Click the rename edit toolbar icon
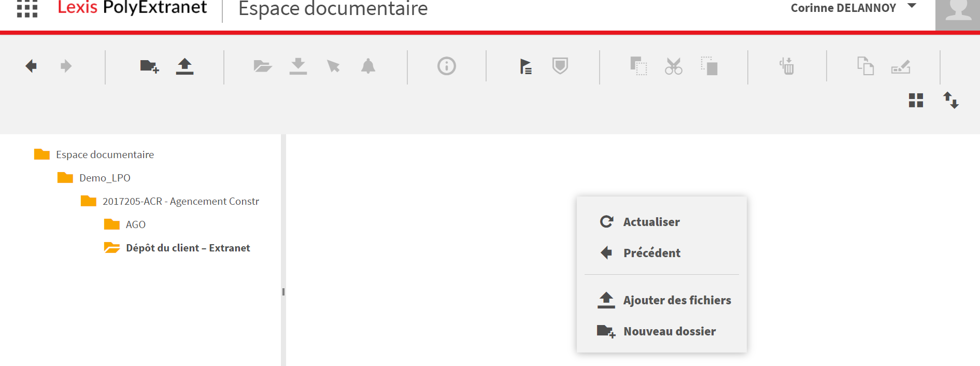The height and width of the screenshot is (366, 980). 901,67
